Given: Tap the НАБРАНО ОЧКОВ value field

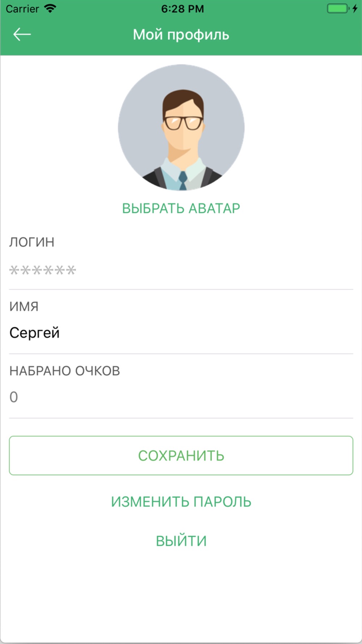Looking at the screenshot, I should [x=181, y=397].
